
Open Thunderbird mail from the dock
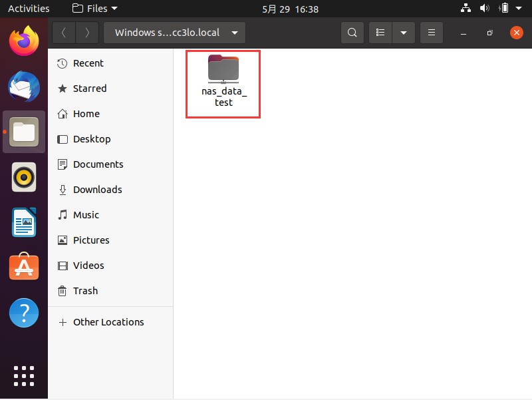24,87
